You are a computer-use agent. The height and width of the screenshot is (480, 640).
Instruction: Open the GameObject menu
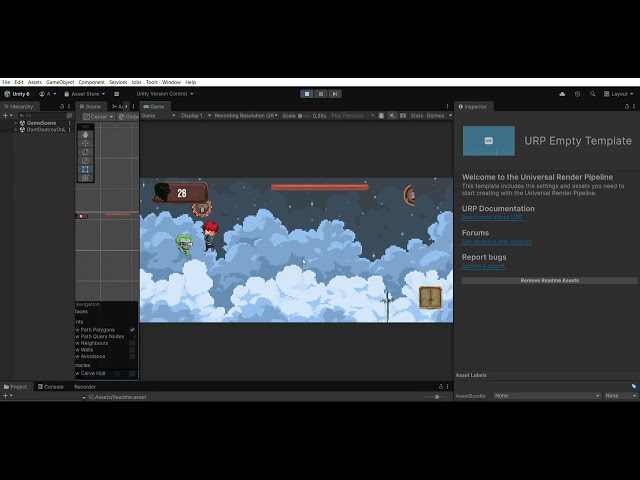[x=60, y=82]
